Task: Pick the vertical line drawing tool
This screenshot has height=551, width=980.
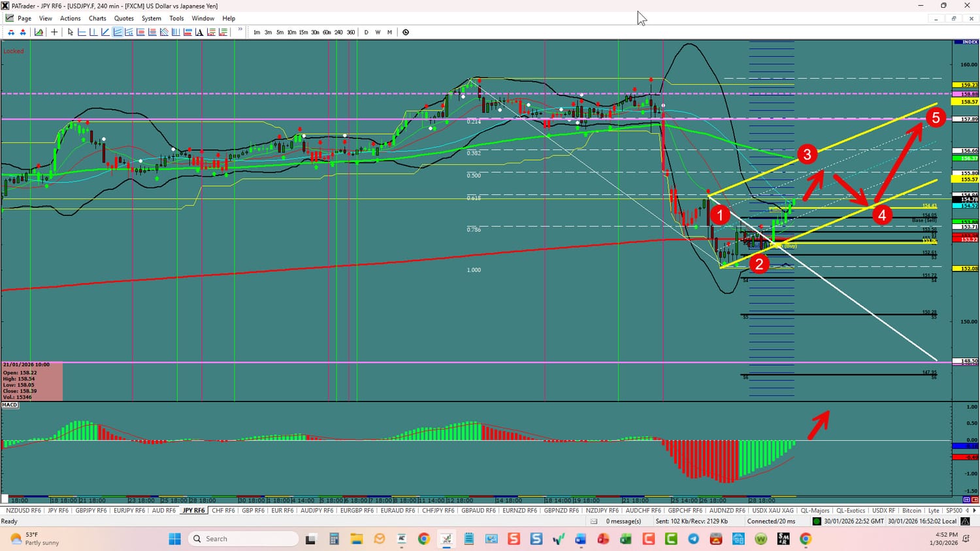Action: (x=93, y=32)
